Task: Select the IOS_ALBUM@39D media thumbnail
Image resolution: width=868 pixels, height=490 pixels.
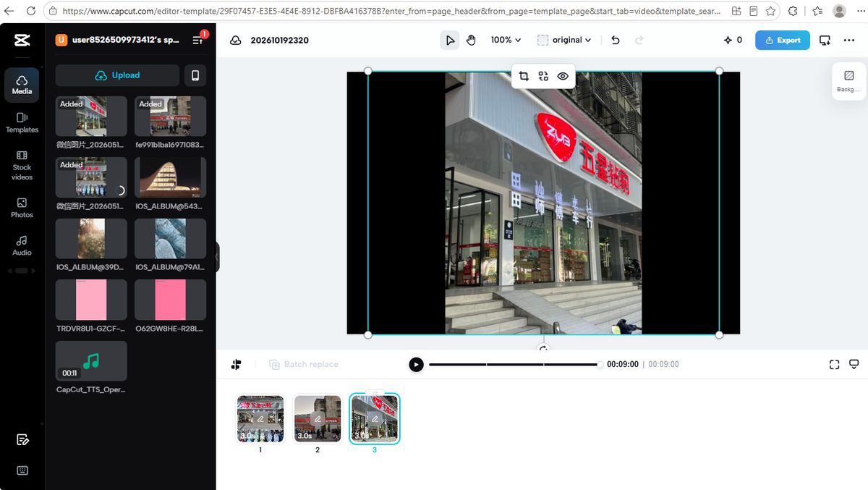Action: 91,239
